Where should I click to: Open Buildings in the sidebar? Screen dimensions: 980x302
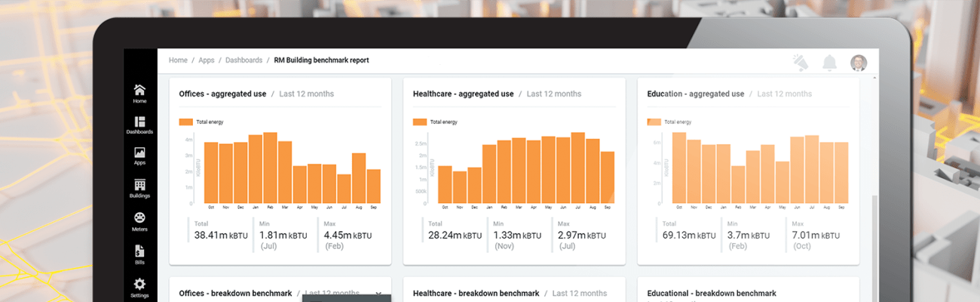139,189
